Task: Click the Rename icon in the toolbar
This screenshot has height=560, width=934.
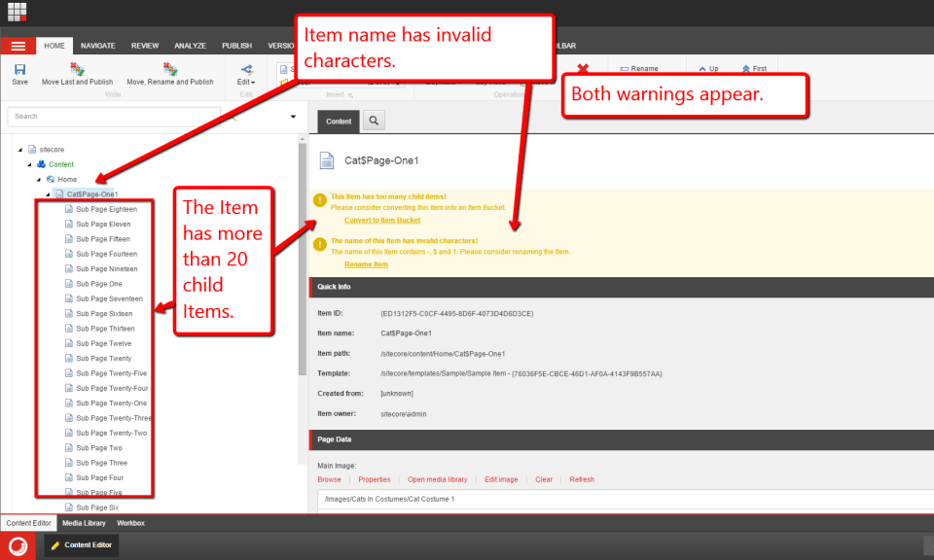Action: pyautogui.click(x=642, y=67)
